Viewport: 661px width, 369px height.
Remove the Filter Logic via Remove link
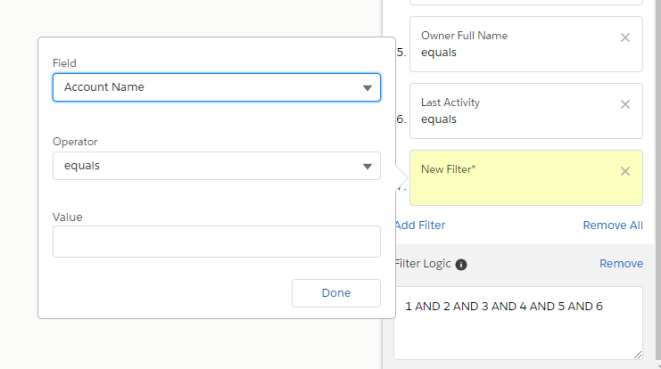click(621, 264)
